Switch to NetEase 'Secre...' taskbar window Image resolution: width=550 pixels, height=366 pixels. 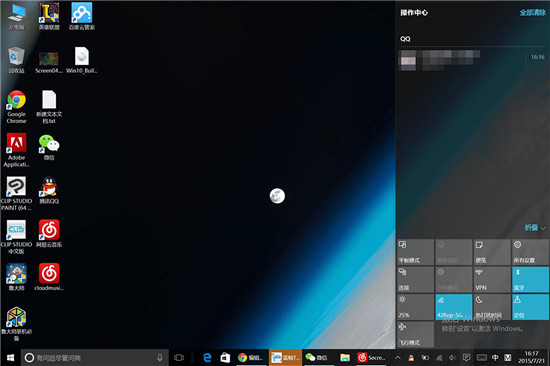pyautogui.click(x=372, y=358)
